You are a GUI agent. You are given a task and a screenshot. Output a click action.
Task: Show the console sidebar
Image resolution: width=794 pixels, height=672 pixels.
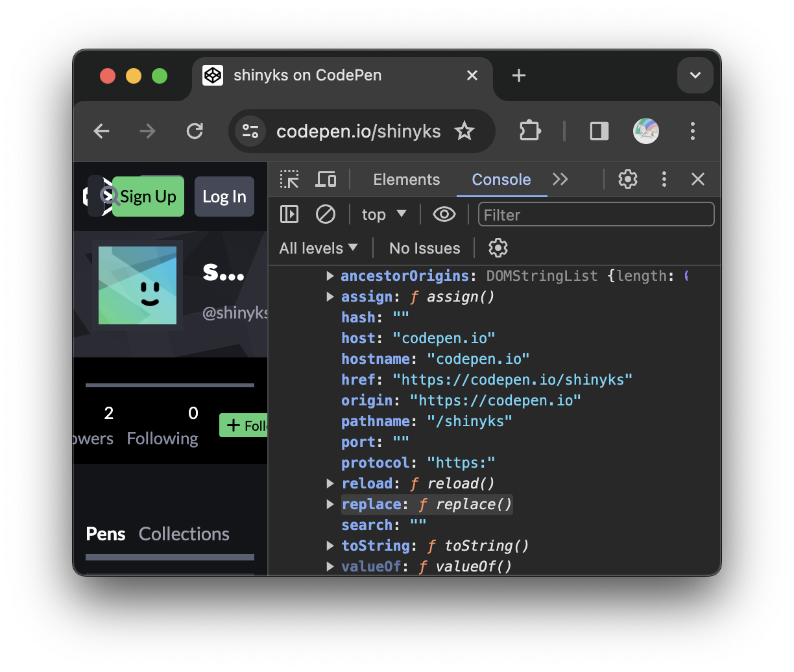tap(289, 214)
